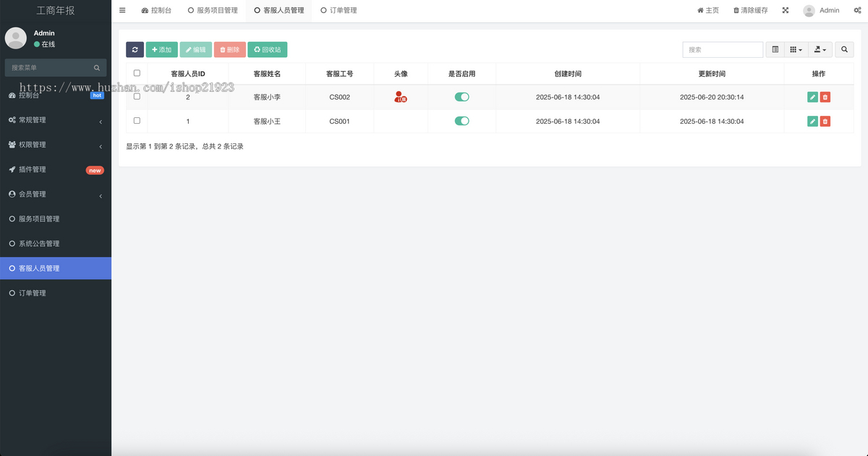Edit the 客服小李 row using the pencil icon
This screenshot has height=456, width=868.
pyautogui.click(x=812, y=97)
